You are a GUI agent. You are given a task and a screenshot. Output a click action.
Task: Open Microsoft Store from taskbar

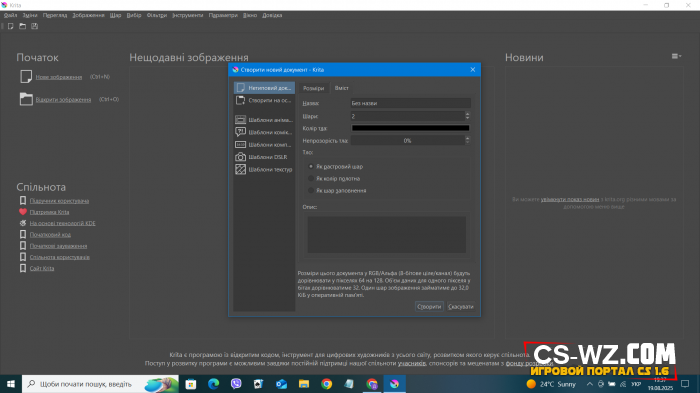(x=191, y=384)
